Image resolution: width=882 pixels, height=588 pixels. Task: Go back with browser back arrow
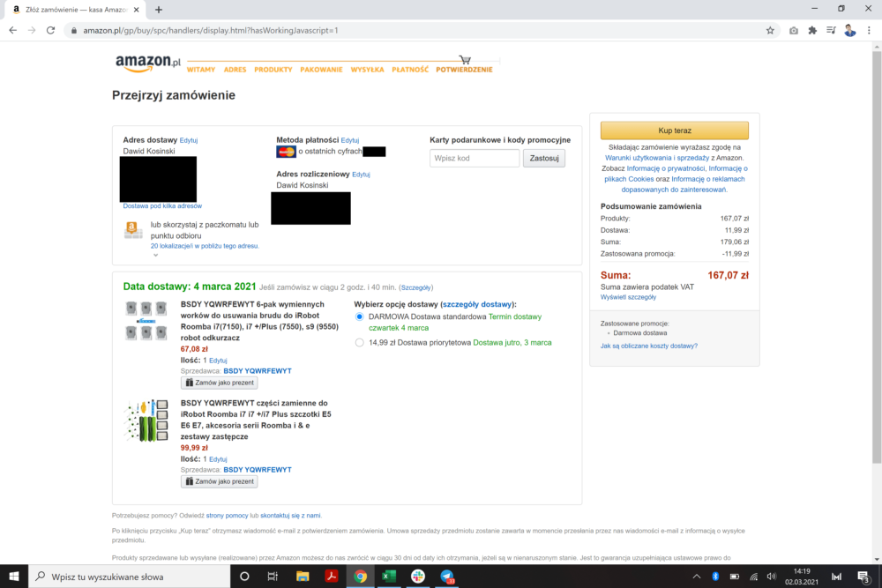tap(13, 30)
